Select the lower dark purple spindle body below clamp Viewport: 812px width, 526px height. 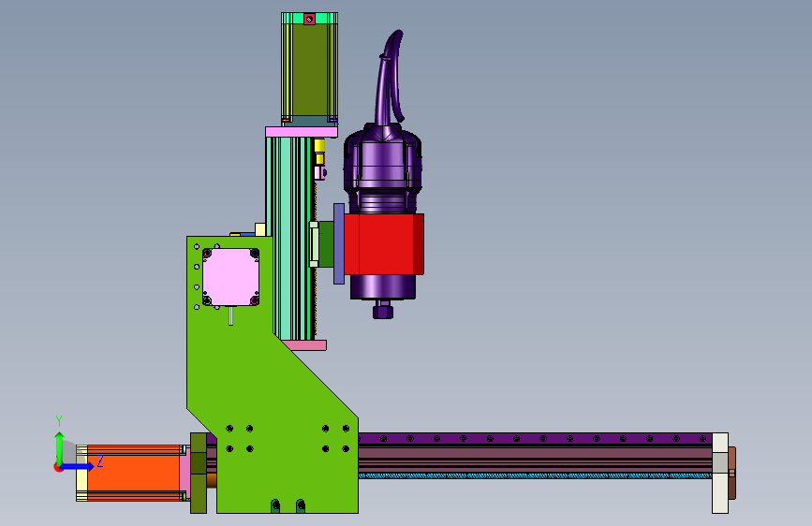click(383, 286)
